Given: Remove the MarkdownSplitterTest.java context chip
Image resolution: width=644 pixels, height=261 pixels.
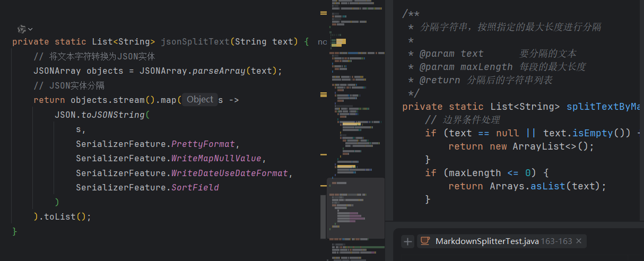Looking at the screenshot, I should pos(579,241).
